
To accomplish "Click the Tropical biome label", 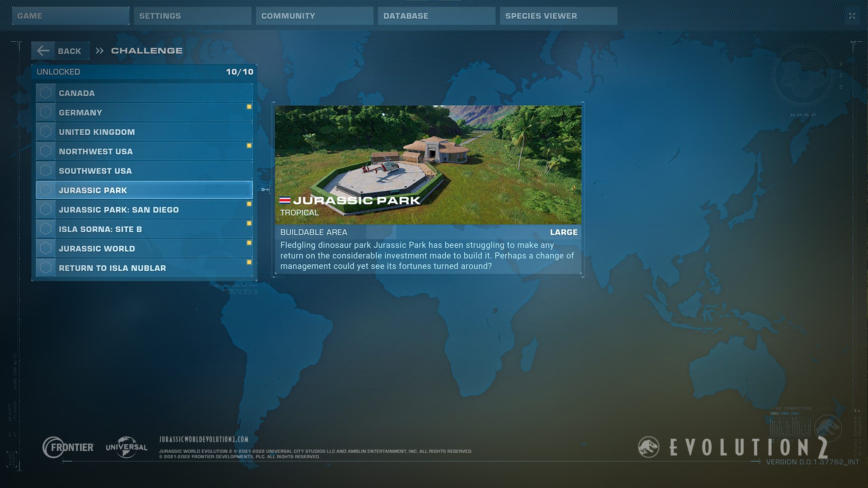I will [299, 212].
